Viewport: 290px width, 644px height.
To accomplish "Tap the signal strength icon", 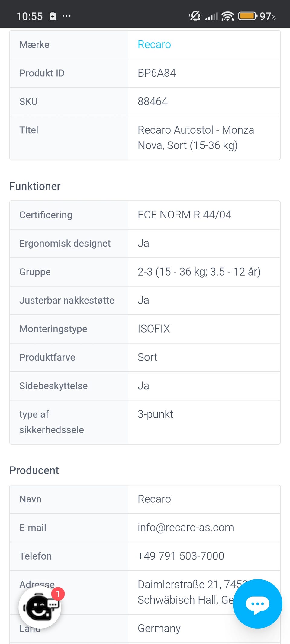I will (211, 16).
